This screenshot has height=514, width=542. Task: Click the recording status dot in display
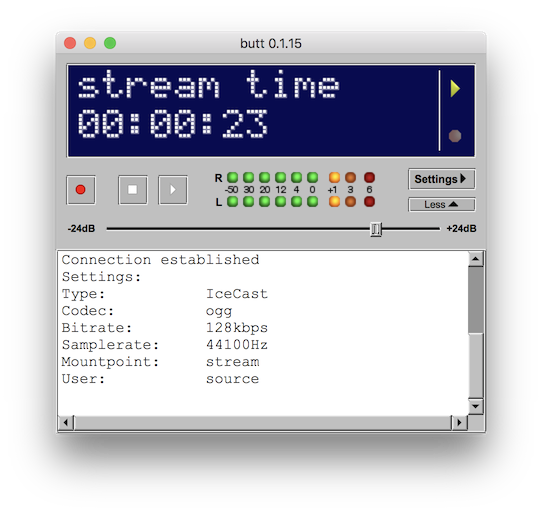pos(455,136)
